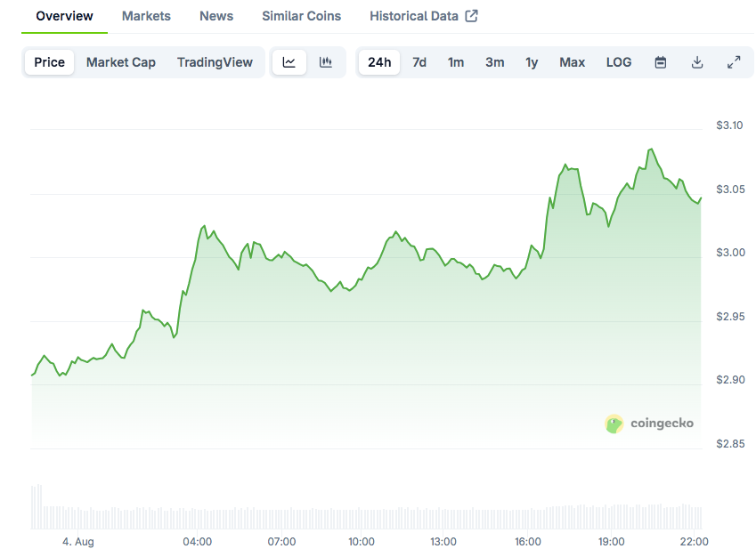Select the 1m time range
The image size is (756, 557).
pos(456,62)
